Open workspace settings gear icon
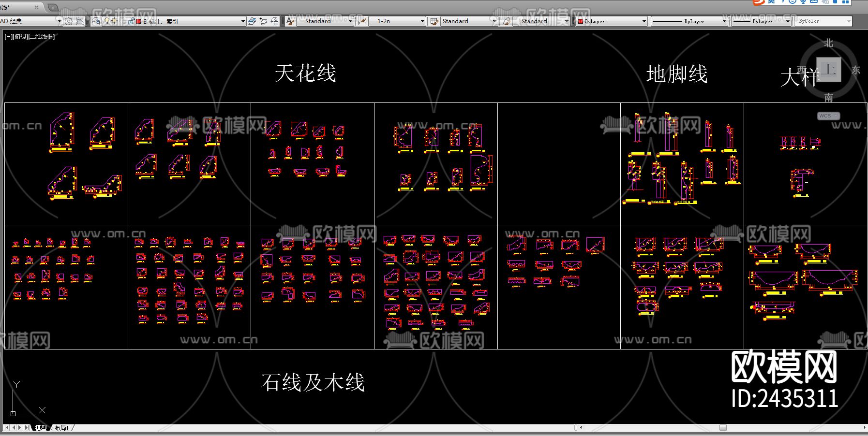 (x=69, y=21)
